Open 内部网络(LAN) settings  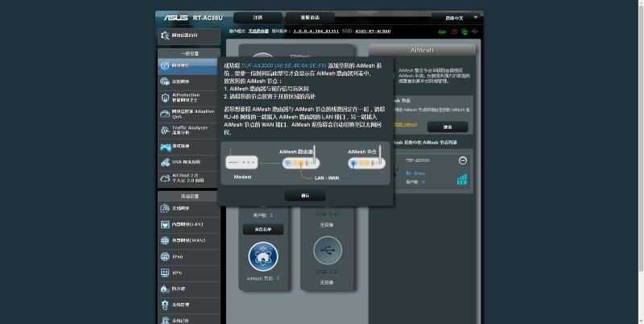point(189,225)
